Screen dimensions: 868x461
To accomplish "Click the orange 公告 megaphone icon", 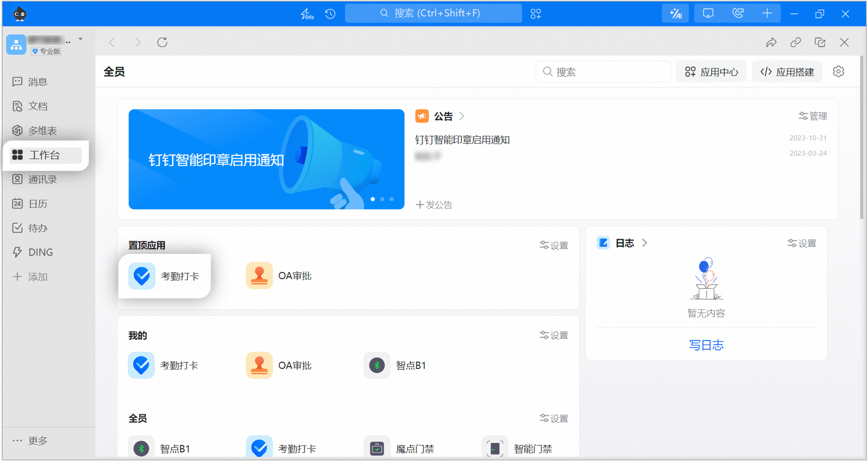I will tap(422, 116).
